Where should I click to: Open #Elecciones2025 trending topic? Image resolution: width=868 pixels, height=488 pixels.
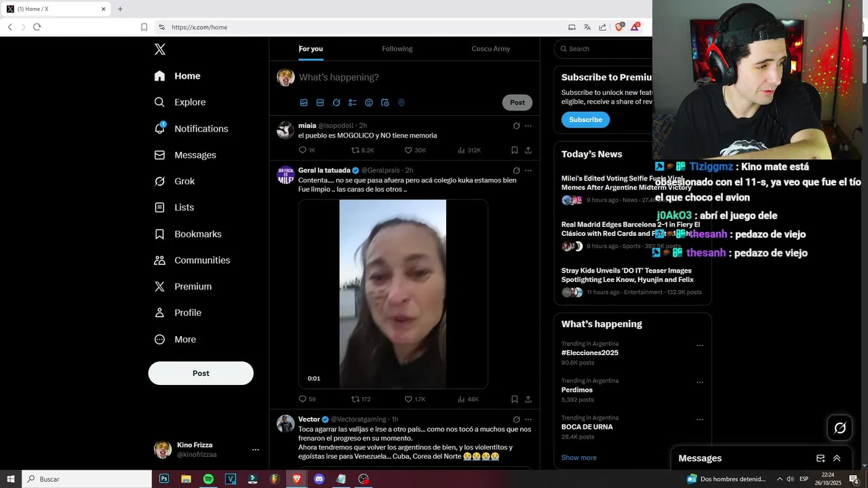(590, 352)
